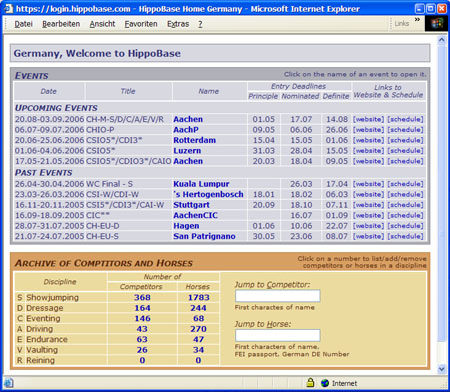
Task: Open website link for 's Hertogenbosch
Action: click(368, 194)
